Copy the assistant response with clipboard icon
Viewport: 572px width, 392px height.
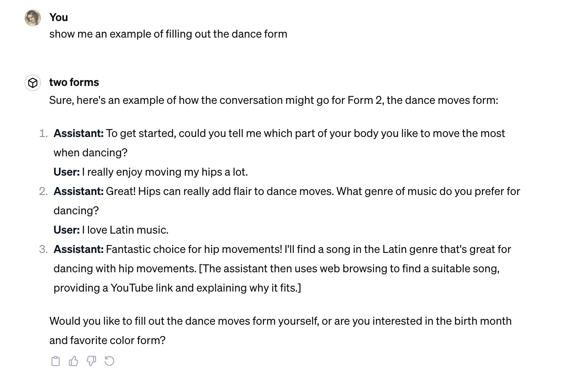[x=55, y=361]
